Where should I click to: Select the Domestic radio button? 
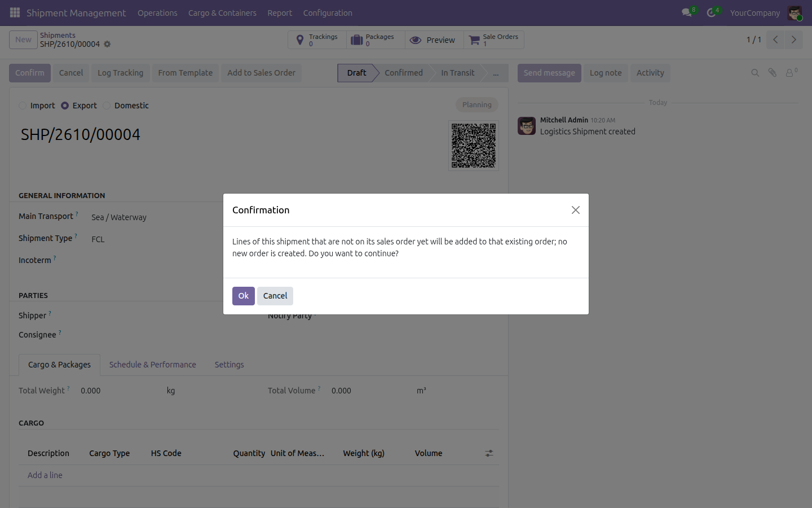[x=107, y=106]
